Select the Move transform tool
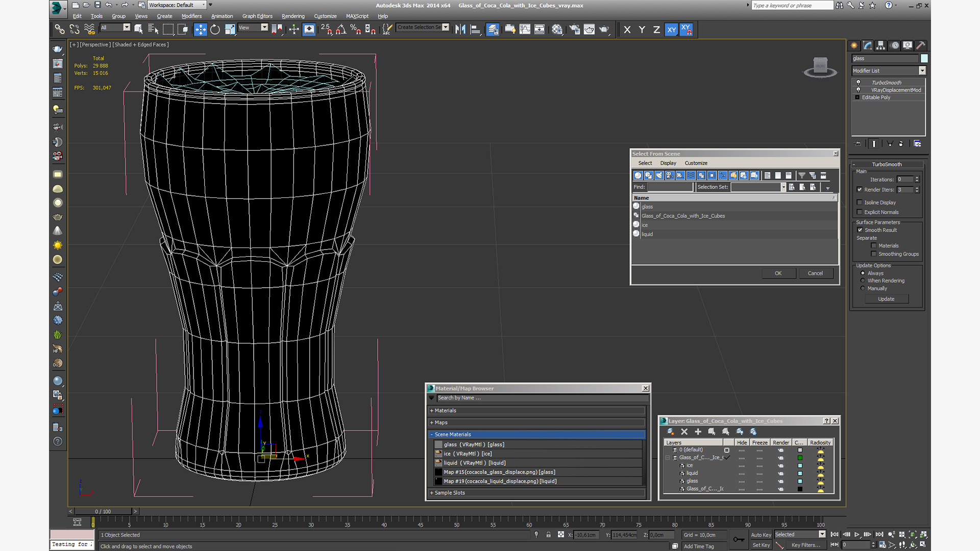980x551 pixels. click(x=200, y=30)
